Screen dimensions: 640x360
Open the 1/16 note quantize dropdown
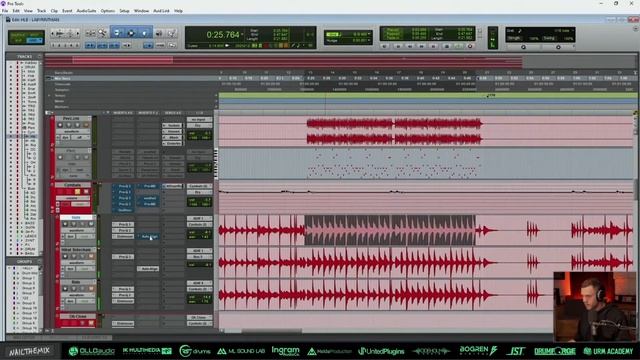click(x=564, y=30)
